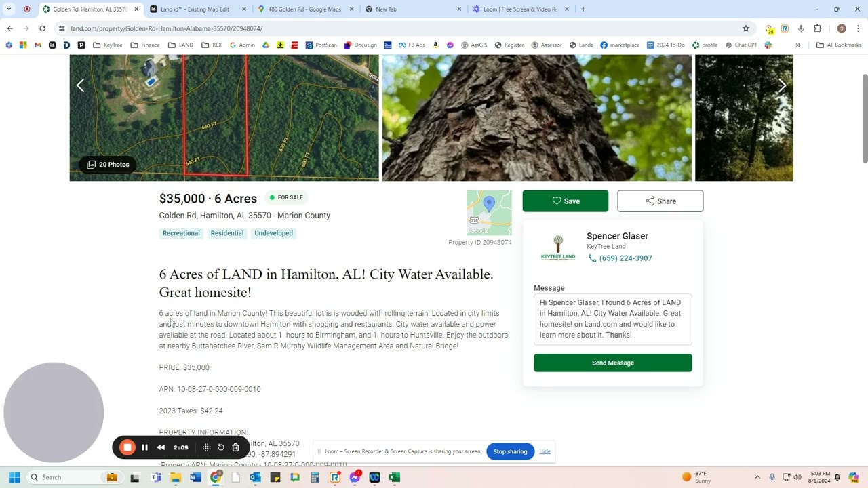This screenshot has width=868, height=488.
Task: Advance to the next listing photo
Action: [782, 85]
